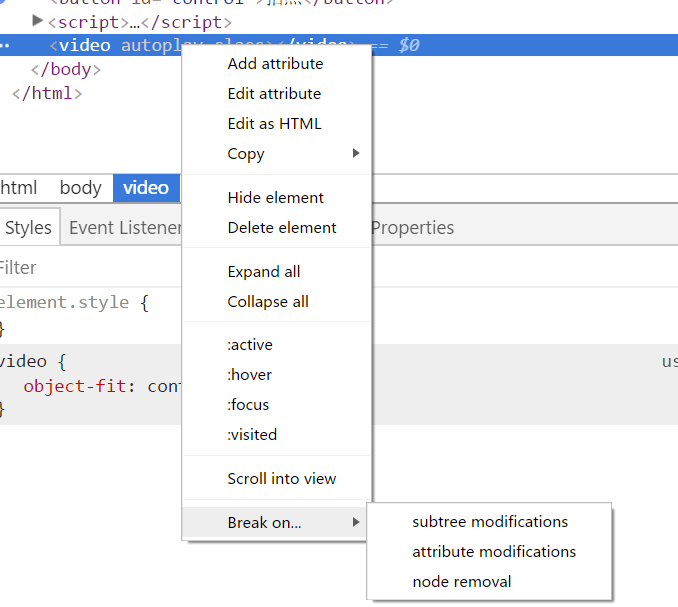Expand Copy submenu arrow
This screenshot has width=678, height=607.
point(355,153)
